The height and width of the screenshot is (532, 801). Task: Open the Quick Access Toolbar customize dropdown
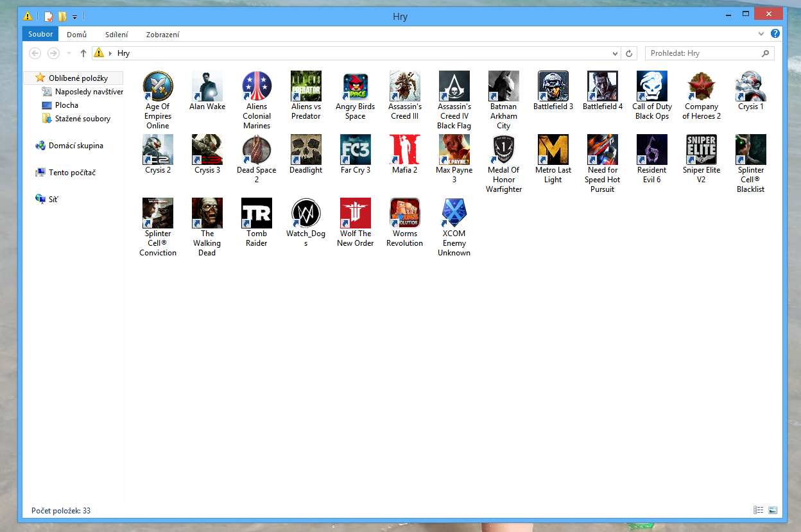[75, 17]
